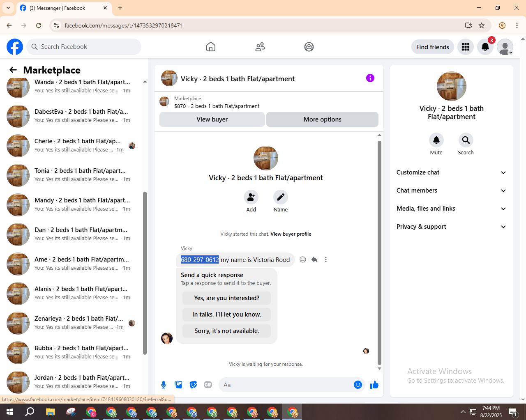Edit chat name with pencil icon
Screen dimensions: 526x420
click(x=281, y=197)
